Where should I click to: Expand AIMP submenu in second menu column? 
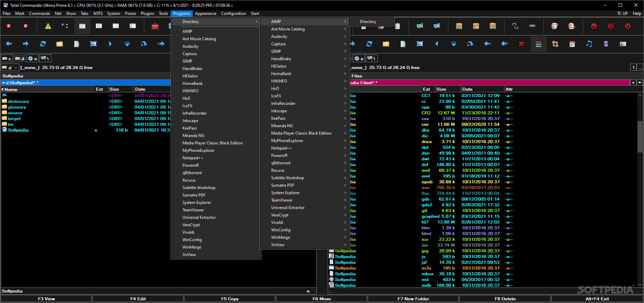[x=304, y=22]
